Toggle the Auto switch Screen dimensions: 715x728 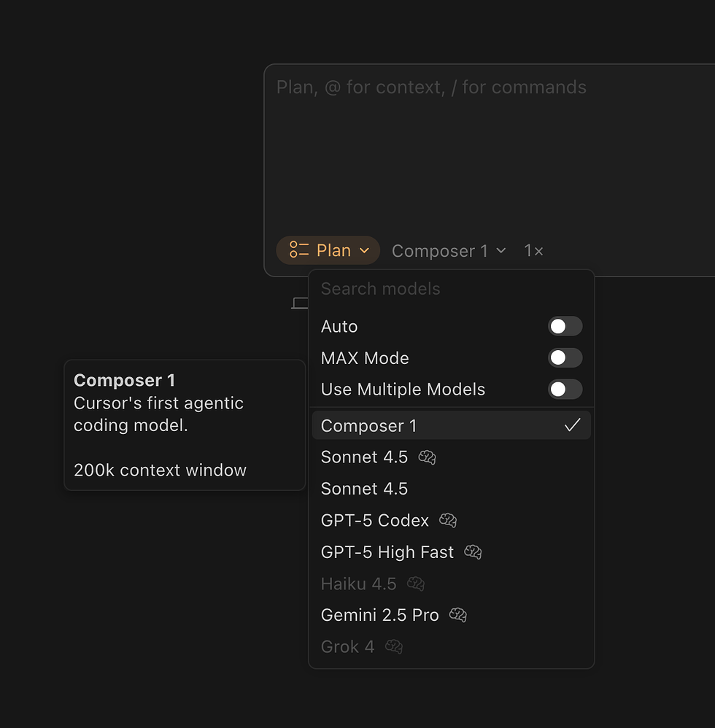pyautogui.click(x=565, y=326)
